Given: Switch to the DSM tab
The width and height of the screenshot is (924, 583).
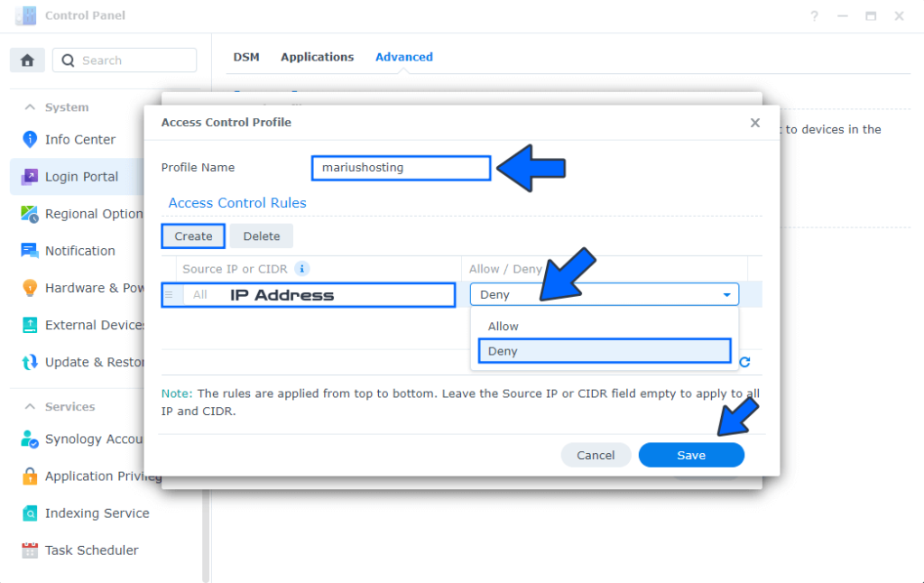Looking at the screenshot, I should [x=246, y=56].
